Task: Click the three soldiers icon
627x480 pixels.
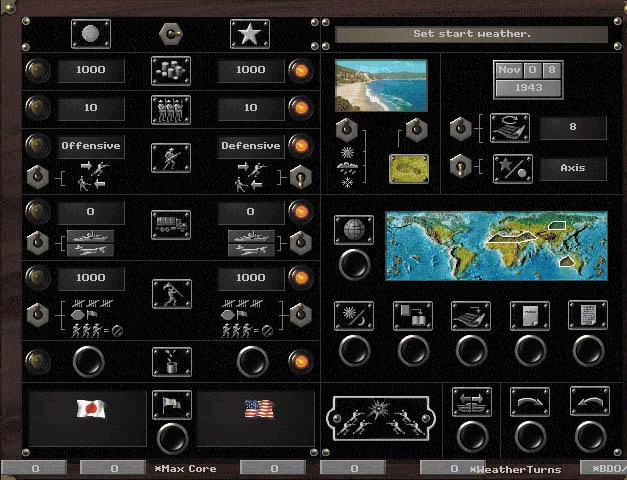Action: point(171,108)
